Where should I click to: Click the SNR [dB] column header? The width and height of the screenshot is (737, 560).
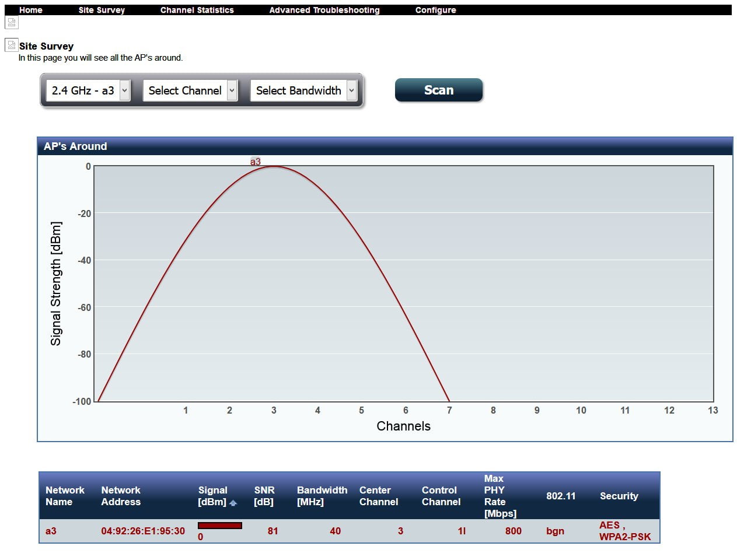pyautogui.click(x=264, y=496)
